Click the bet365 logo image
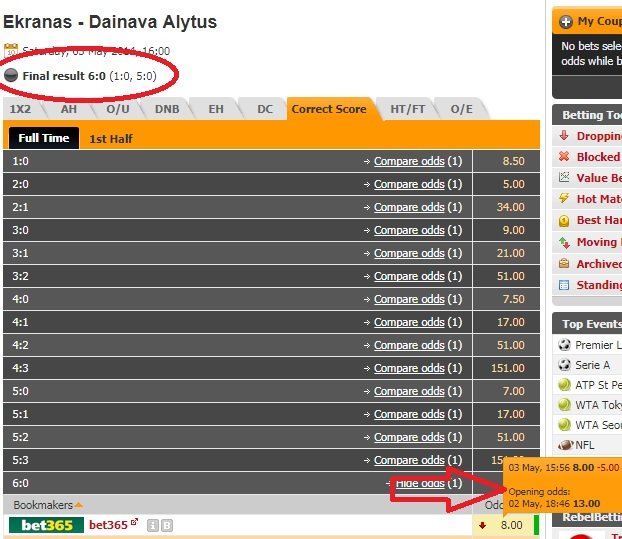This screenshot has width=622, height=539. pyautogui.click(x=46, y=525)
